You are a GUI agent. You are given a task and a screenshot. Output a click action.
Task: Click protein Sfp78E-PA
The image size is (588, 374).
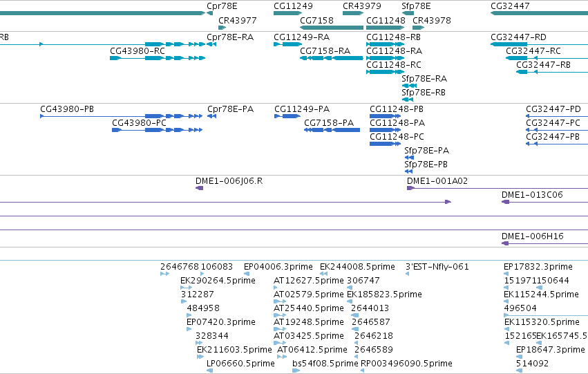pos(426,151)
